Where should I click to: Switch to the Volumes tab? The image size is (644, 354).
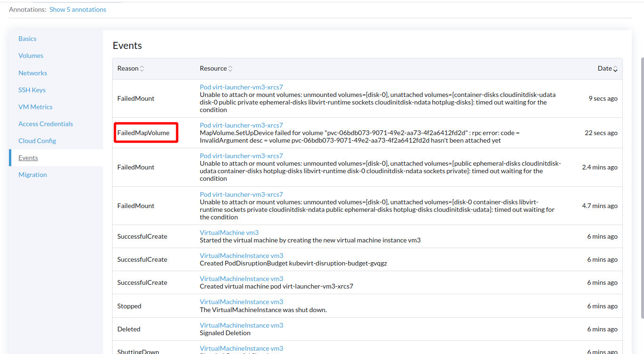pos(31,56)
